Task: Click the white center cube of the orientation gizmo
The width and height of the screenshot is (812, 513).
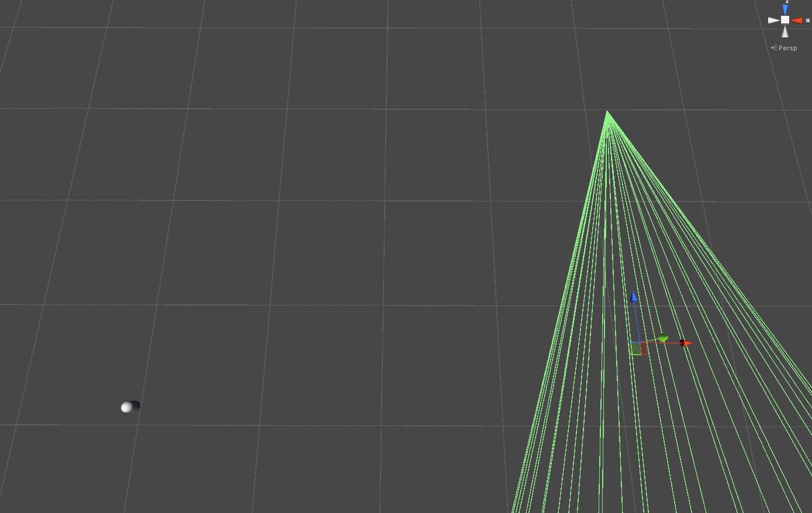Action: coord(785,19)
